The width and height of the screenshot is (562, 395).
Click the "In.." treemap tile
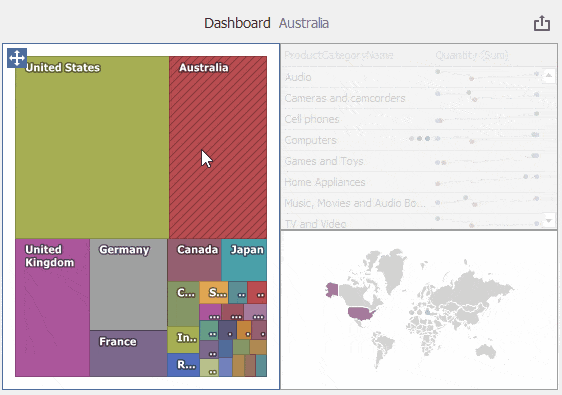tap(183, 339)
